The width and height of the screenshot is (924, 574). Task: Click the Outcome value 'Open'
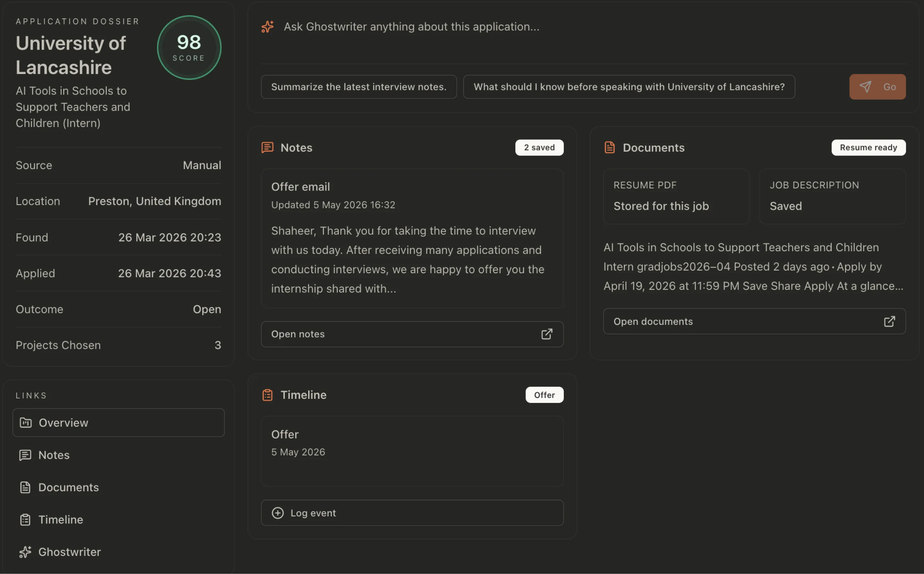(x=207, y=309)
